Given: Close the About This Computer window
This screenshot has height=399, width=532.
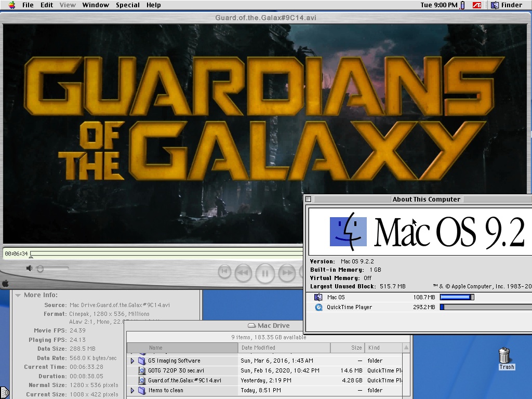Looking at the screenshot, I should tap(308, 199).
